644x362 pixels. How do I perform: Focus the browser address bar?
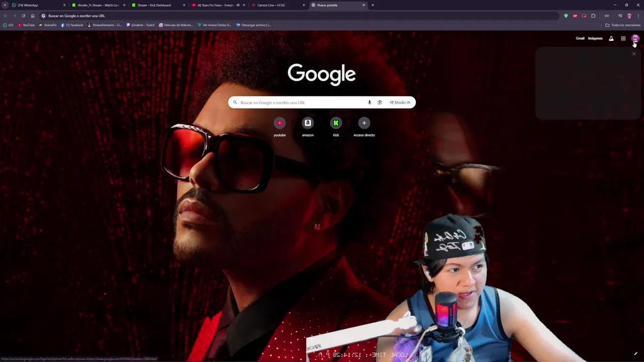click(299, 16)
